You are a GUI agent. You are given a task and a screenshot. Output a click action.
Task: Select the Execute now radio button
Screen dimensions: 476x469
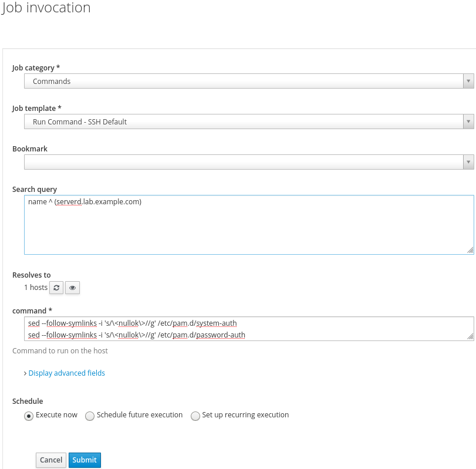tap(28, 416)
